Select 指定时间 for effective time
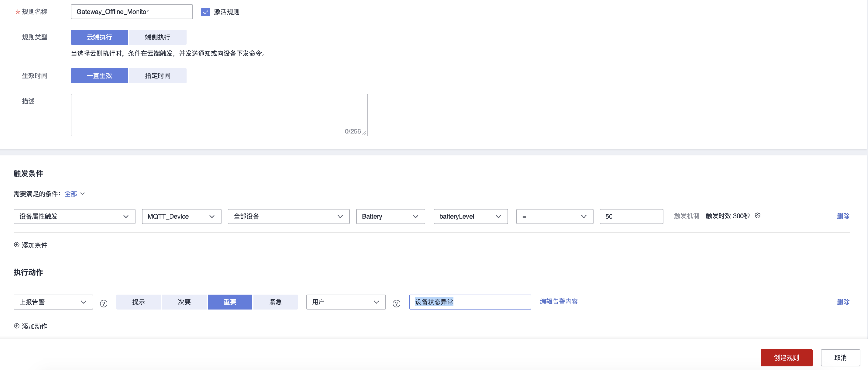Screen dimensions: 868x370 pos(157,76)
